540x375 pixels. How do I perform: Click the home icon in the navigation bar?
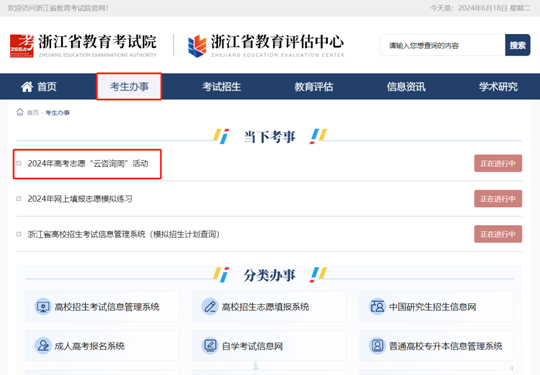click(x=27, y=86)
